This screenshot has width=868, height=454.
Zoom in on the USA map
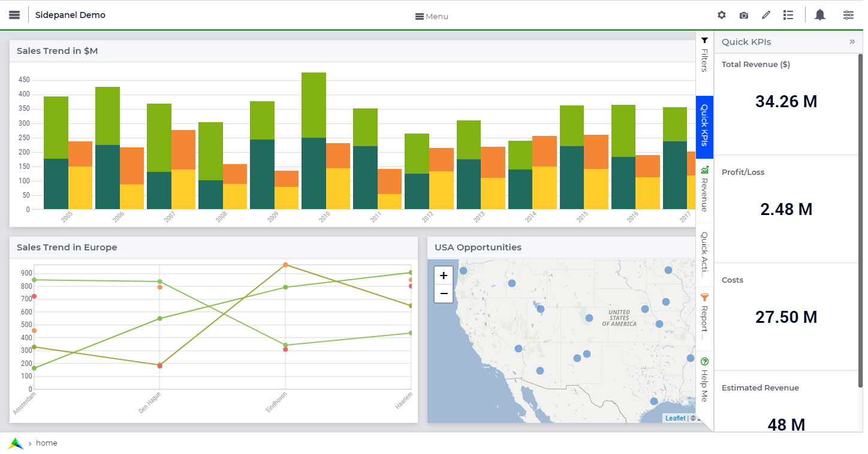click(x=444, y=276)
